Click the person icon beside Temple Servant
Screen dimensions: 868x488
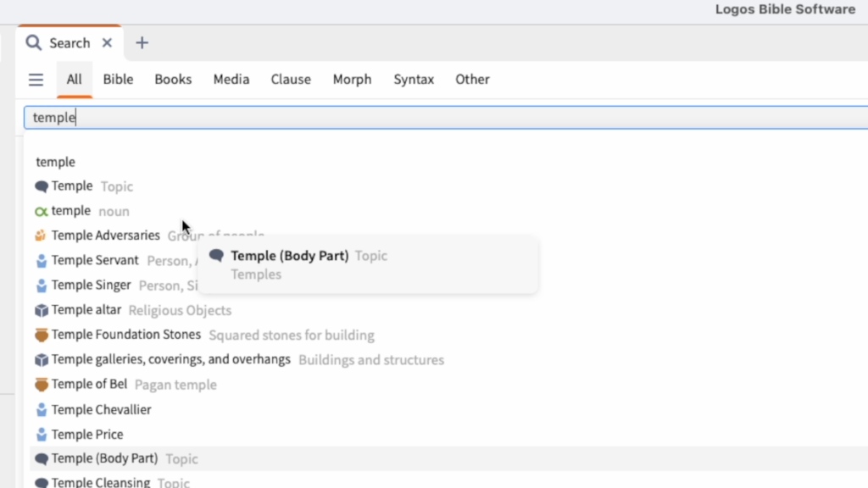41,260
